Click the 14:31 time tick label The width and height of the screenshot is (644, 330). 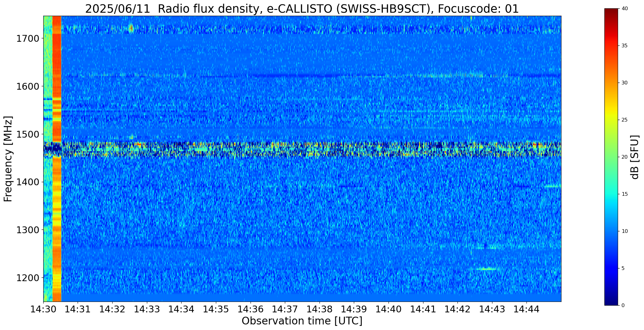click(78, 309)
